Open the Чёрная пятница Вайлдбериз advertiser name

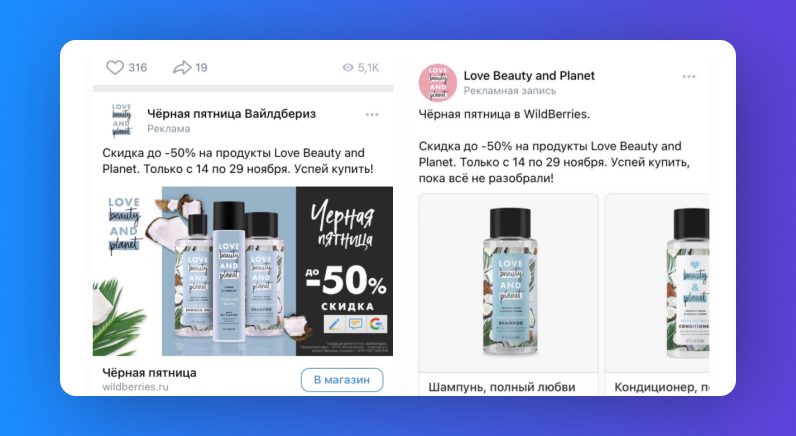(x=231, y=114)
